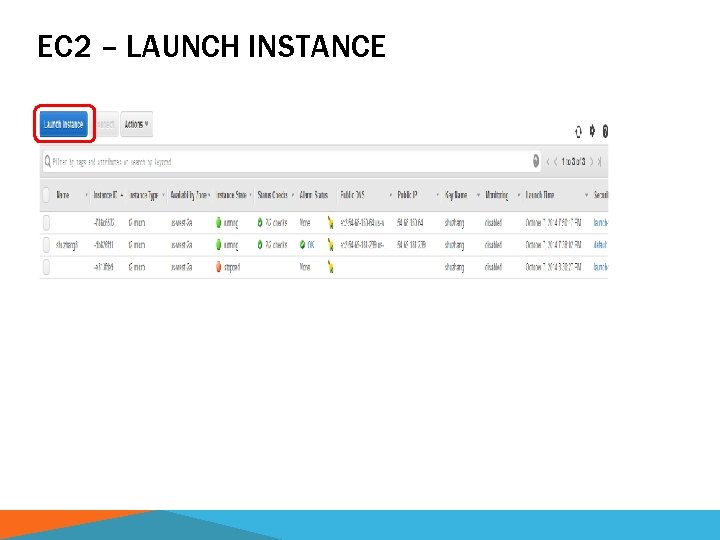Open the settings gear for table columns
Viewport: 720px width, 540px height.
tap(592, 131)
